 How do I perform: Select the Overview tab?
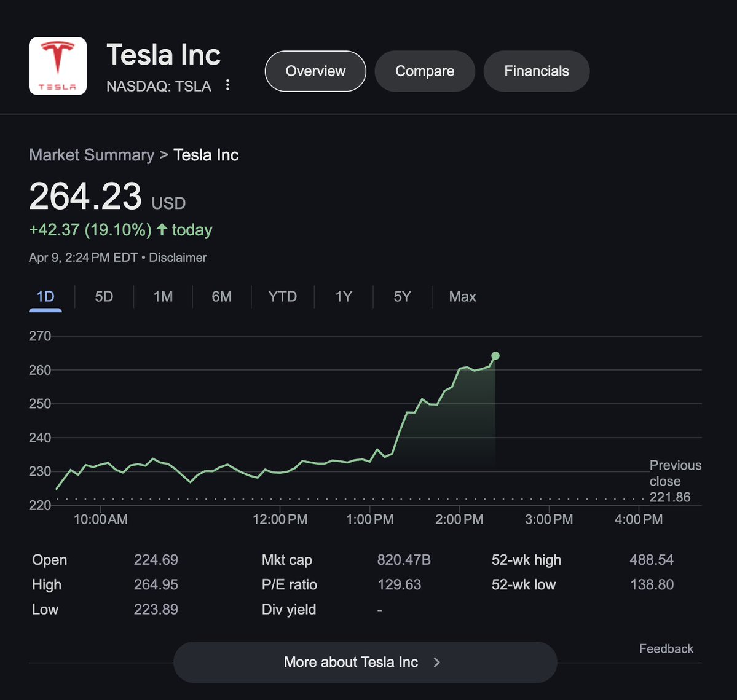click(315, 71)
